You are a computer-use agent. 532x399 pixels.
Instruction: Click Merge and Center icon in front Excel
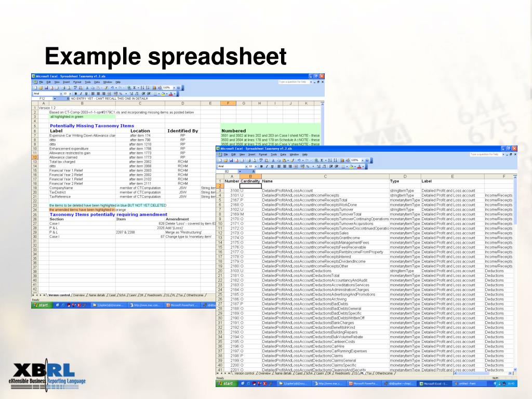point(296,166)
